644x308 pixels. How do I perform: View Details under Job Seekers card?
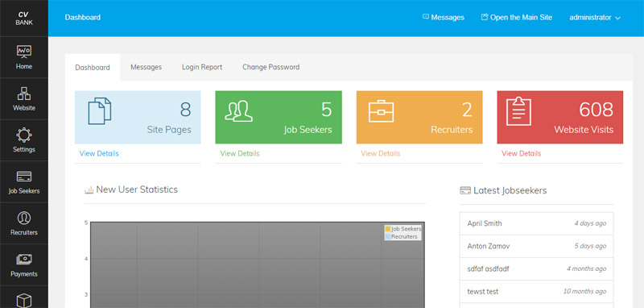(x=240, y=153)
